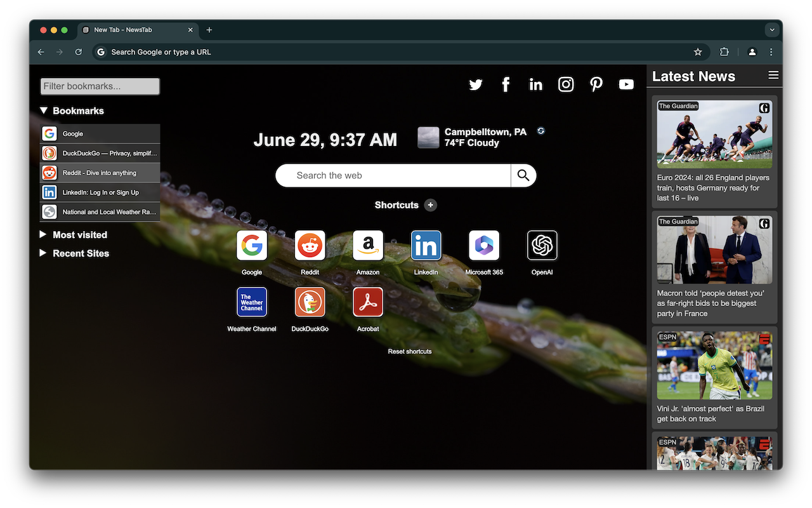Click the Filter bookmarks input field
This screenshot has height=508, width=812.
[x=100, y=86]
